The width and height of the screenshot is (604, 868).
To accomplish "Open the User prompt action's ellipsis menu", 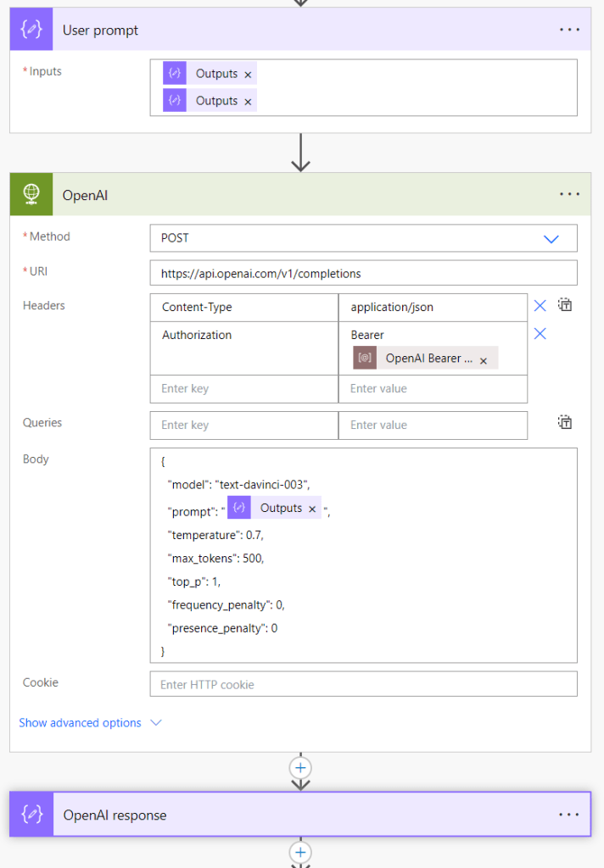I will point(569,30).
